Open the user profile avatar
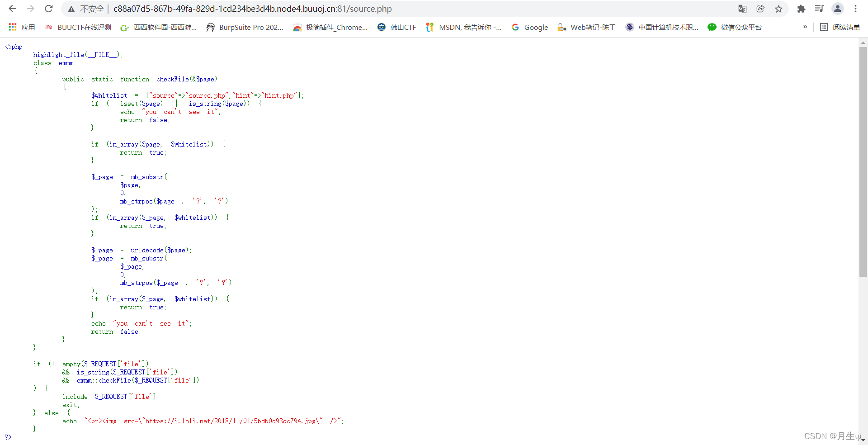 (x=838, y=9)
